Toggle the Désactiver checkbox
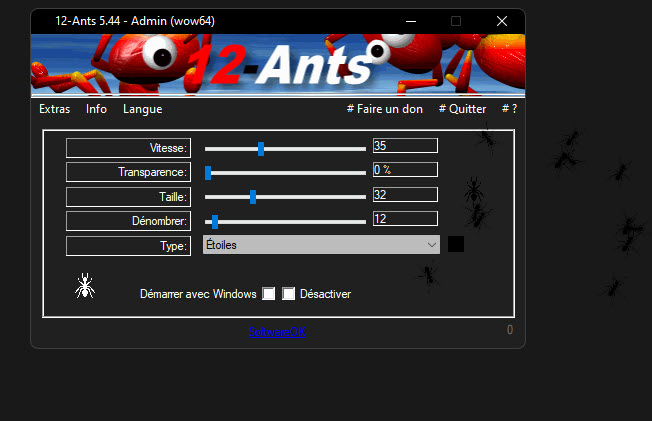 [289, 294]
